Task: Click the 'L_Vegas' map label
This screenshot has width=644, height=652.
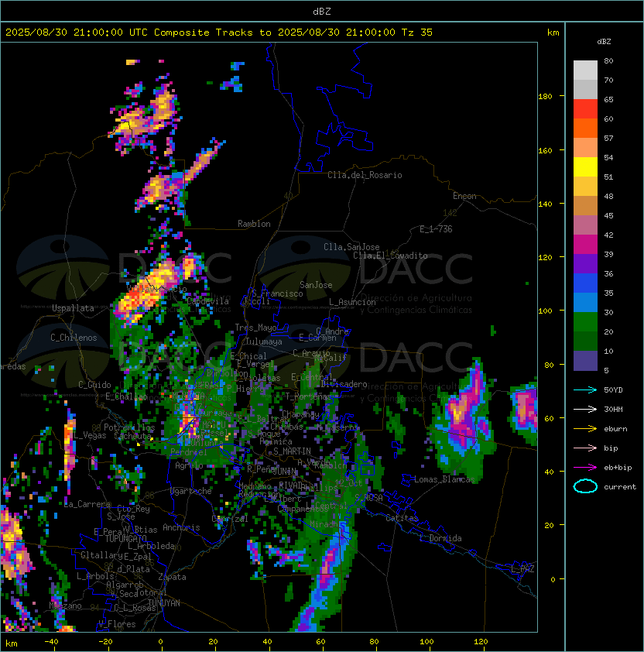Action: pos(89,435)
